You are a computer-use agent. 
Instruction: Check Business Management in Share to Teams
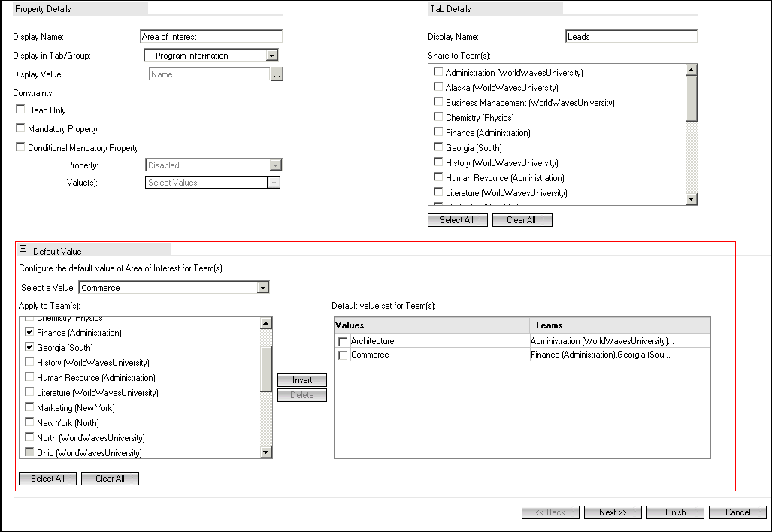click(x=438, y=102)
